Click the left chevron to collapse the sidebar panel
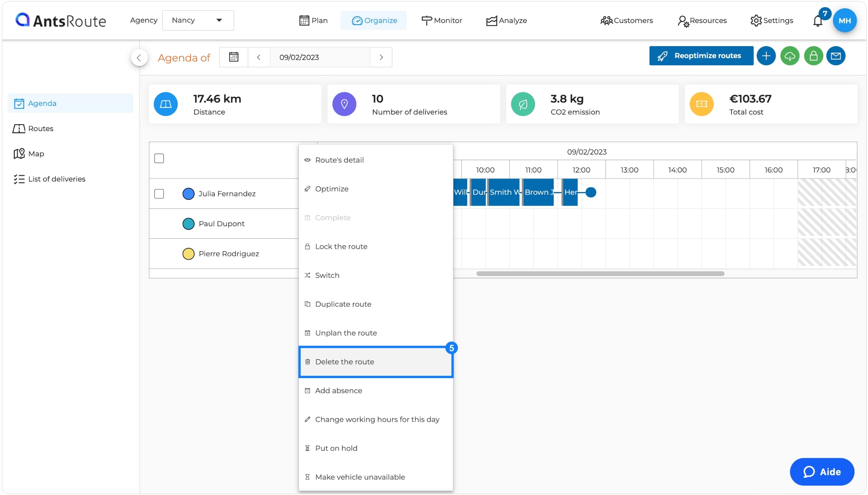The height and width of the screenshot is (495, 868). coord(139,57)
